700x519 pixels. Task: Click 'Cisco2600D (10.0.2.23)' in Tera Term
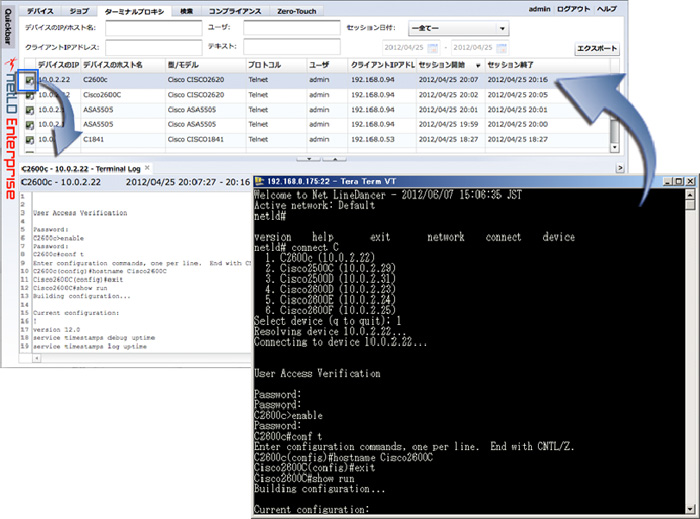[x=338, y=289]
